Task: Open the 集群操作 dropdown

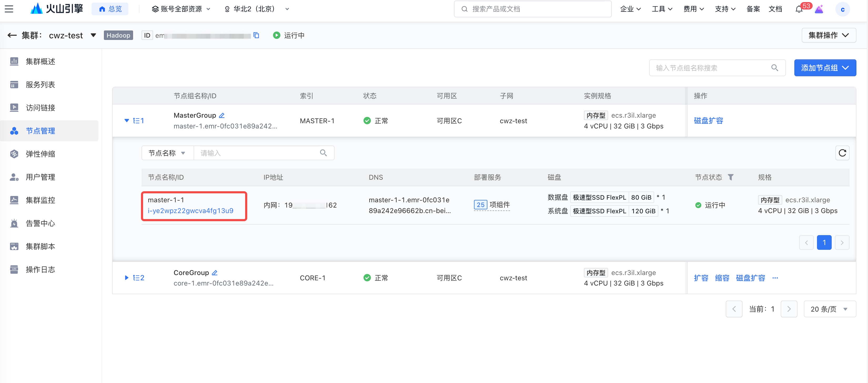Action: pyautogui.click(x=828, y=35)
